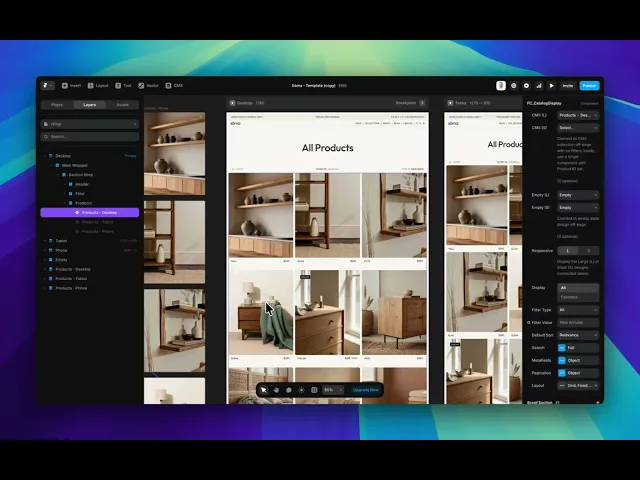Open the globe site settings icon
This screenshot has height=480, width=640.
514,86
